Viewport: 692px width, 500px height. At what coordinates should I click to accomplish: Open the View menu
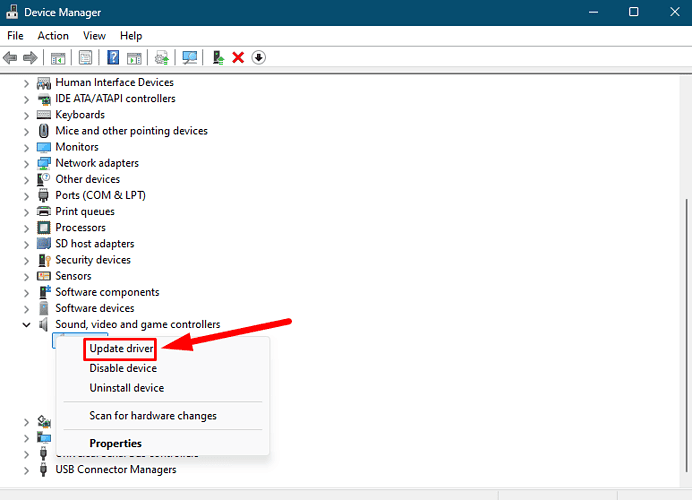(x=94, y=36)
